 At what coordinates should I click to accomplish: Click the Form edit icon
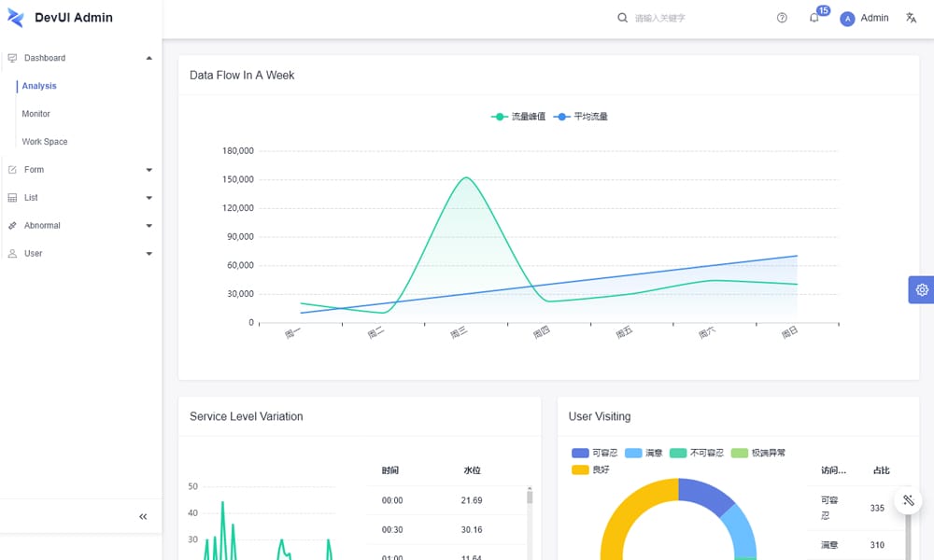pyautogui.click(x=12, y=170)
